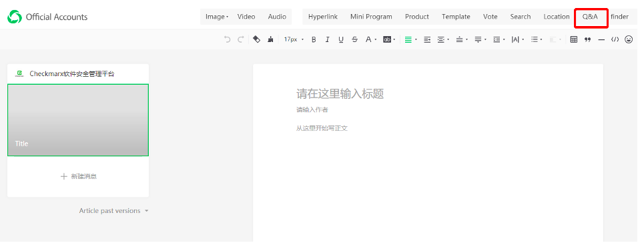Toggle bold formatting

pos(314,39)
